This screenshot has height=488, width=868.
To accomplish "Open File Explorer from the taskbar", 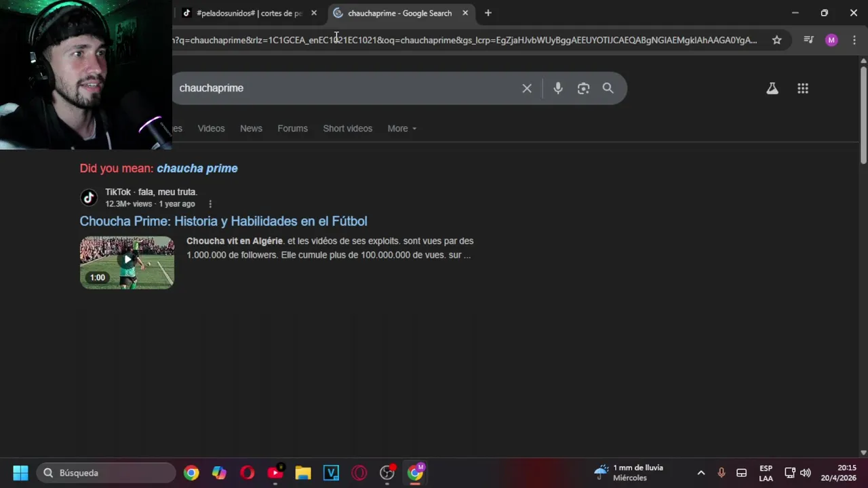I will click(x=303, y=472).
